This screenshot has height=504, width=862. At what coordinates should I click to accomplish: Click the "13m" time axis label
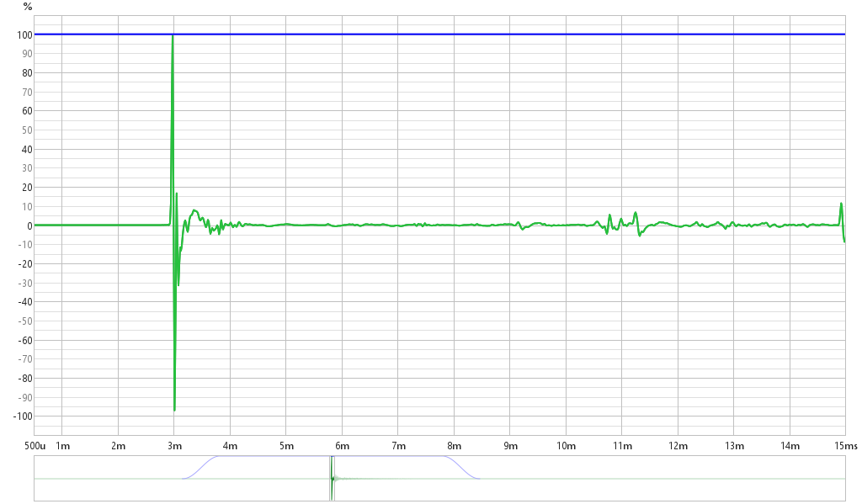tap(734, 446)
